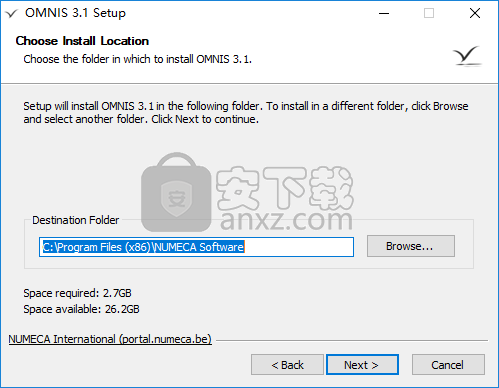This screenshot has width=499, height=388.
Task: Click the OMNIS 3.1 Setup title text
Action: point(75,13)
